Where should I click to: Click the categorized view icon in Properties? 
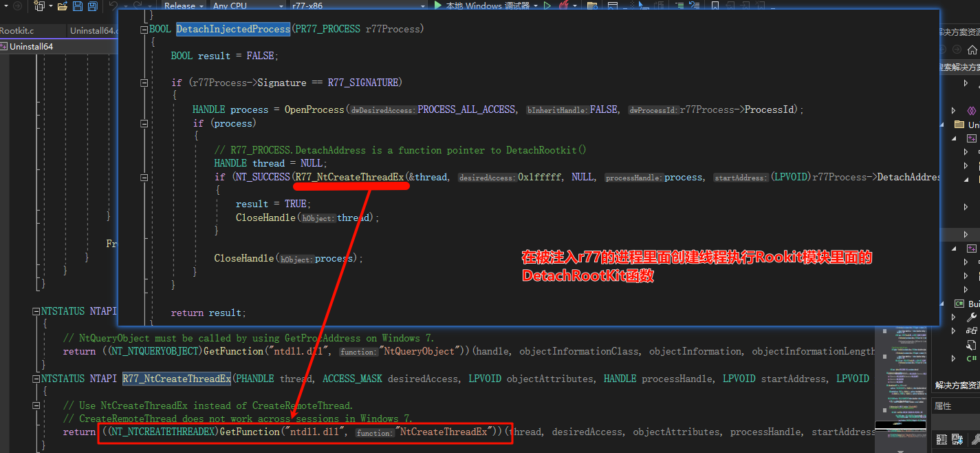coord(941,439)
